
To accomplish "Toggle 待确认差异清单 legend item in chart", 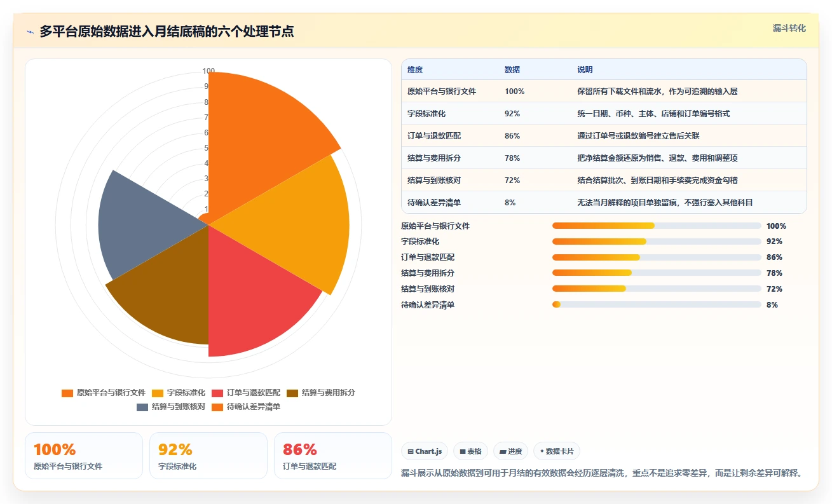I will coord(246,407).
